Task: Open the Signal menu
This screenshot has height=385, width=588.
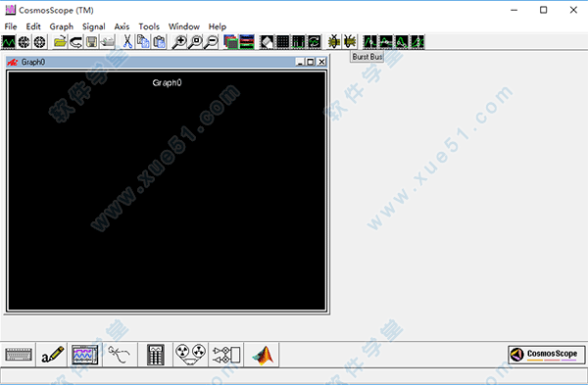Action: [x=93, y=26]
